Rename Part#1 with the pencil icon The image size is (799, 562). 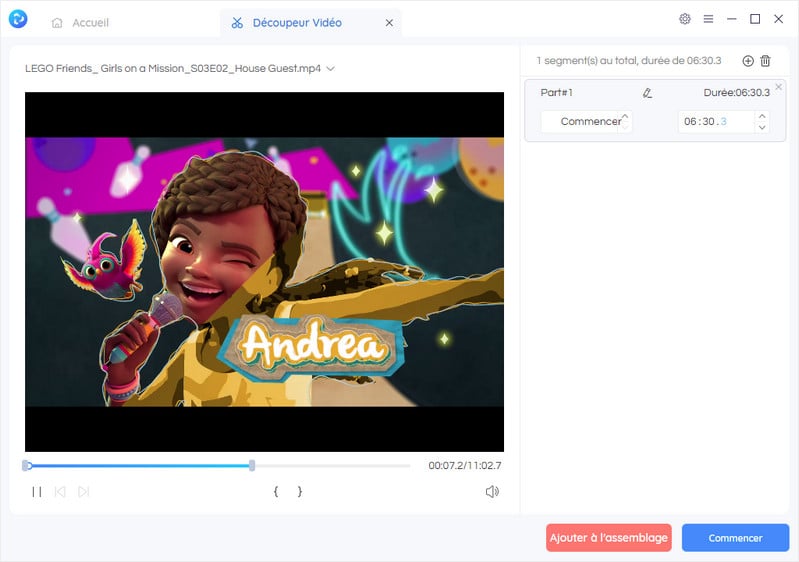pos(647,93)
